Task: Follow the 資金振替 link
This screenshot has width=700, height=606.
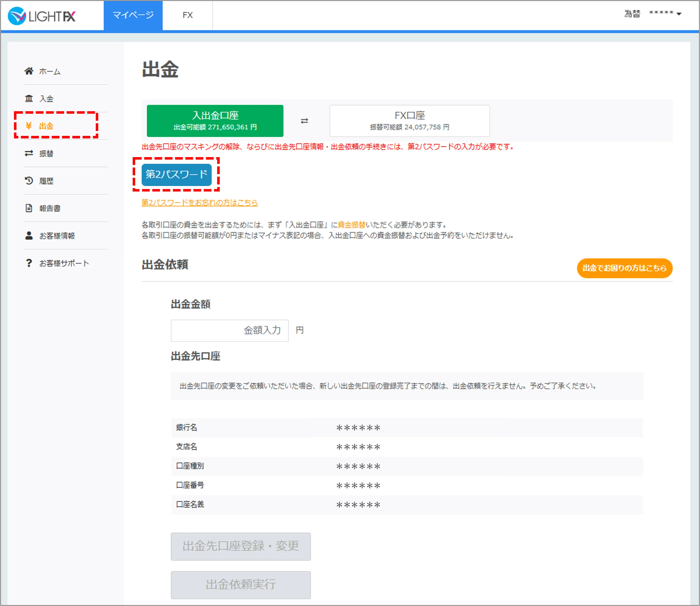Action: (352, 224)
